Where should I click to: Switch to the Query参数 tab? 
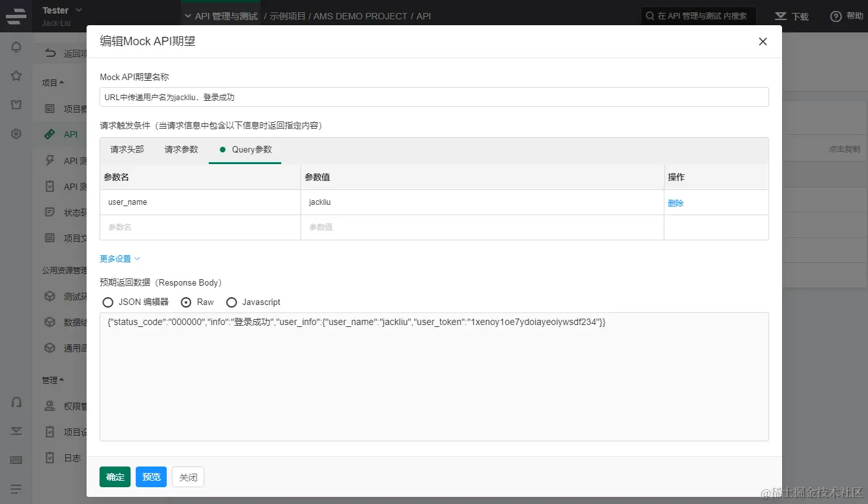[245, 149]
